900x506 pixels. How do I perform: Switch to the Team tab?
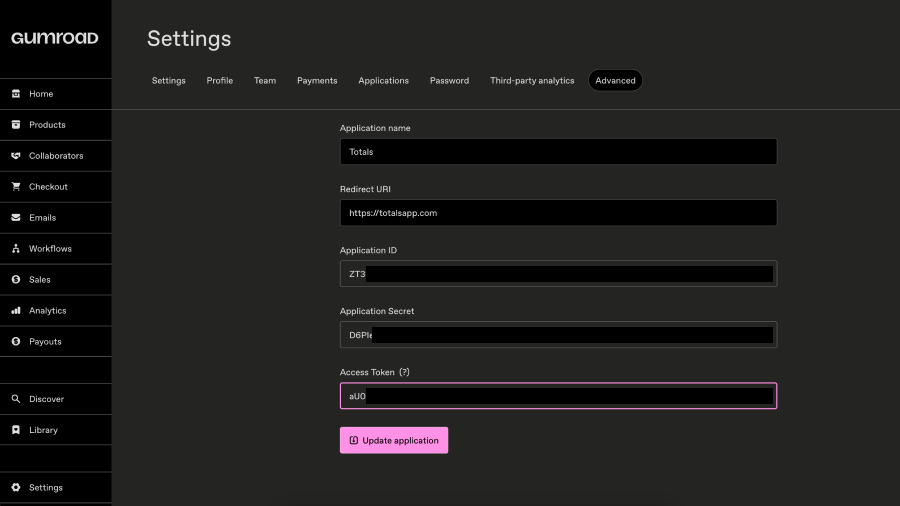pos(265,80)
